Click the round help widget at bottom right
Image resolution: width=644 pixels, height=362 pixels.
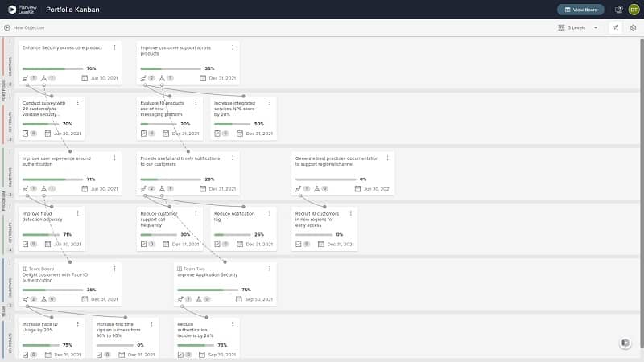625,343
